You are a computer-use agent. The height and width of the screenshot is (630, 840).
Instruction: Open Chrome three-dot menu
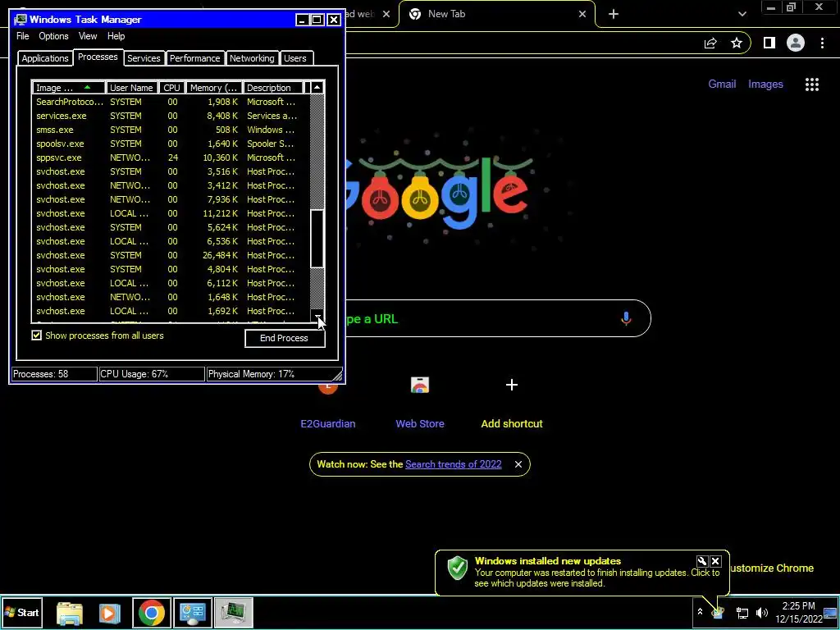click(822, 43)
